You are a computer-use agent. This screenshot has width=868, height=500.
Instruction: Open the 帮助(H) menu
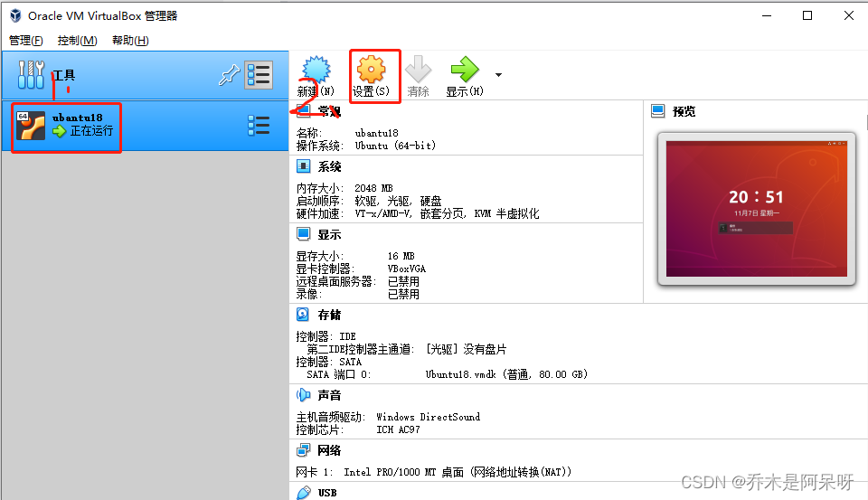tap(130, 41)
